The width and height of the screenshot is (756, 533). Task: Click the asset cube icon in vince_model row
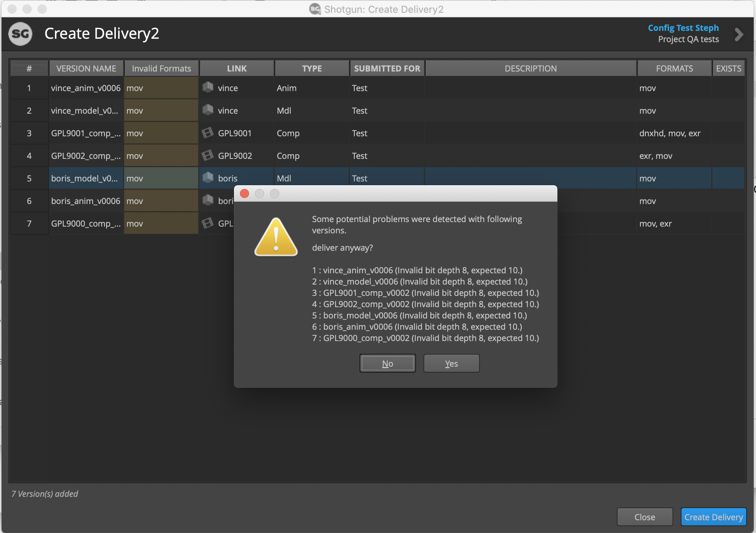pyautogui.click(x=208, y=110)
